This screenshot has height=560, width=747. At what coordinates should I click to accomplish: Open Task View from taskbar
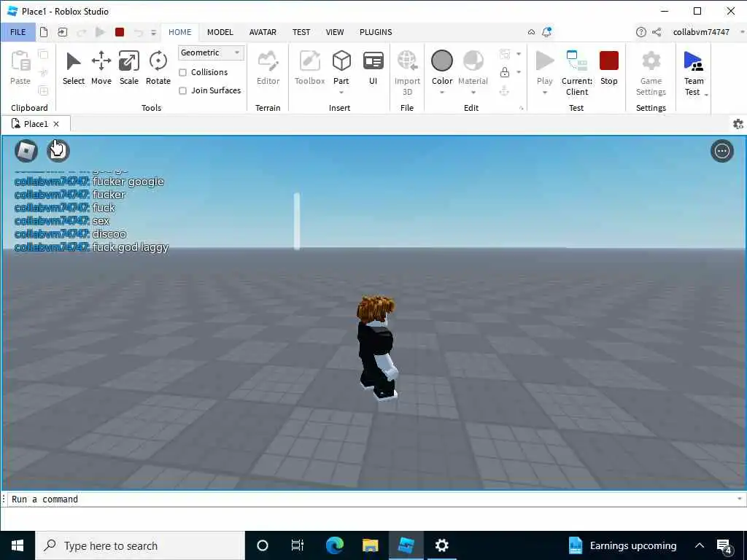[x=298, y=545]
